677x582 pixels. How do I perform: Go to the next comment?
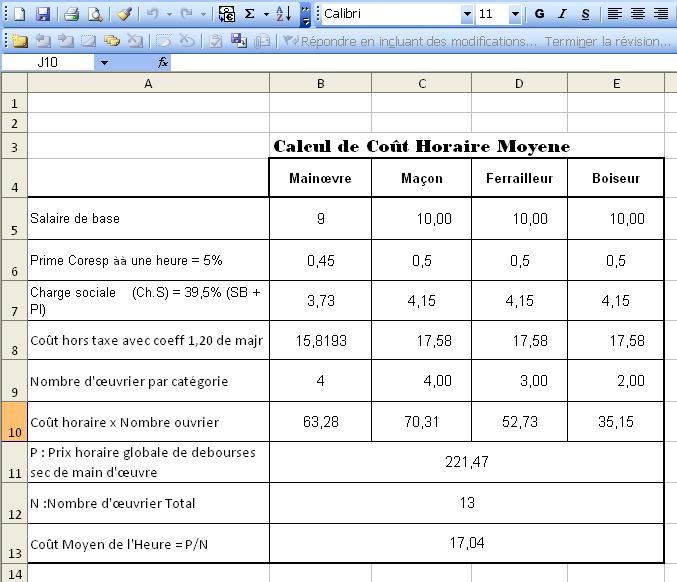tap(66, 41)
